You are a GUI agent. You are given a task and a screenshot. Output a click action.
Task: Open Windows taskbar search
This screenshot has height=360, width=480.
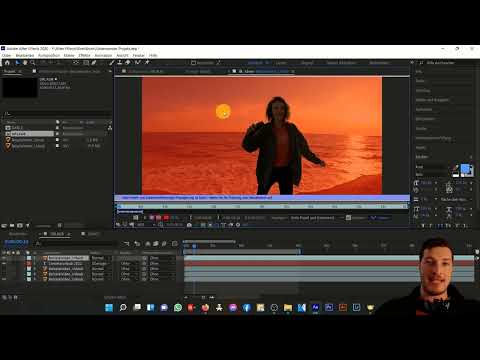[123, 307]
